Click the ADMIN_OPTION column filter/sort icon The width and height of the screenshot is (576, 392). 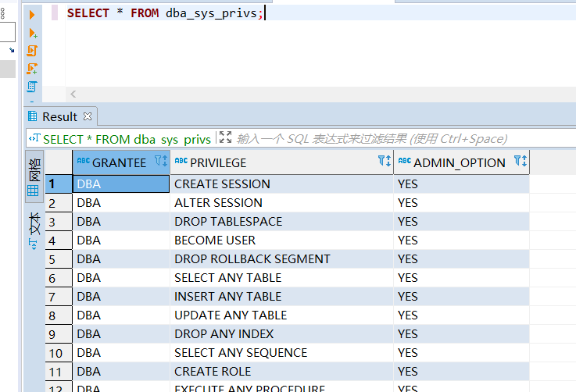point(521,162)
